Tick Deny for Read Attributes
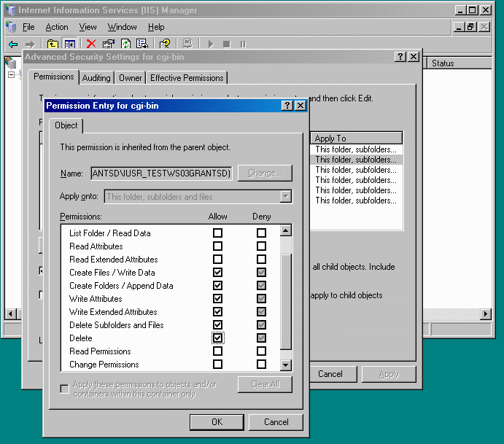Screen dimensions: 504x444 pyautogui.click(x=261, y=246)
